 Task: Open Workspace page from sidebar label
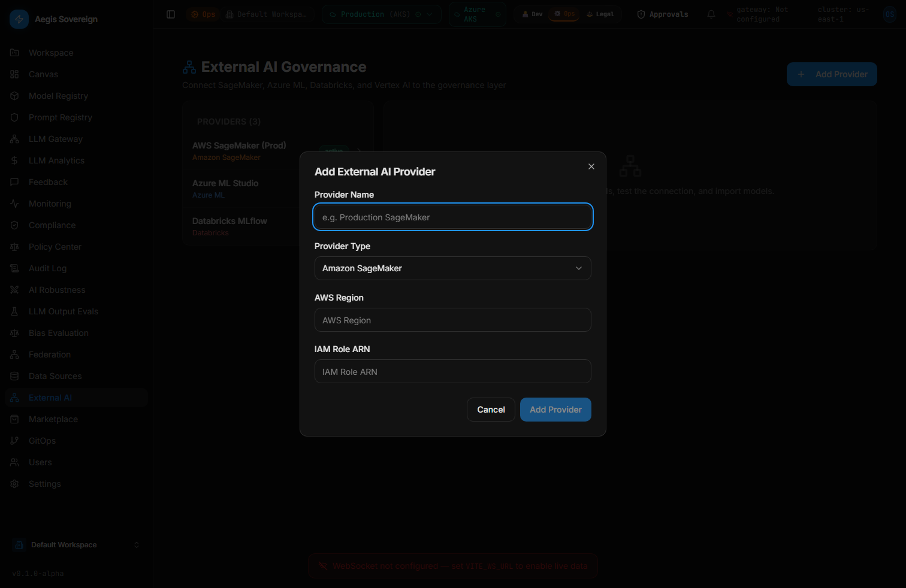point(51,53)
